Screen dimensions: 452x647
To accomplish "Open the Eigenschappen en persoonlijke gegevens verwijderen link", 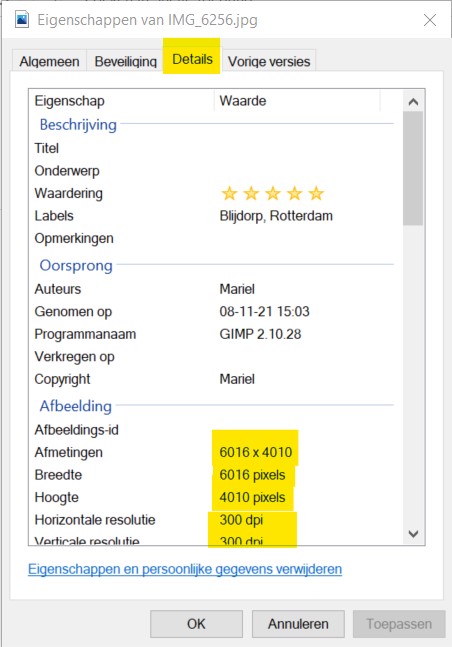I will coord(185,569).
